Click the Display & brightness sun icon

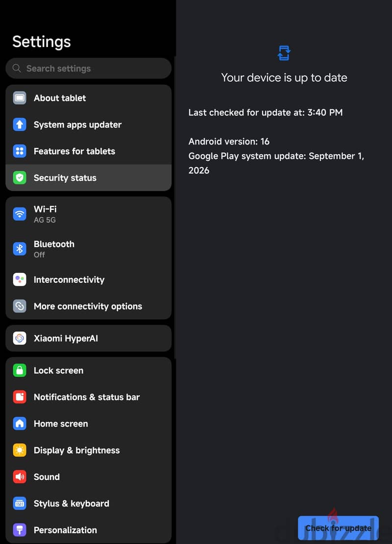tap(20, 450)
